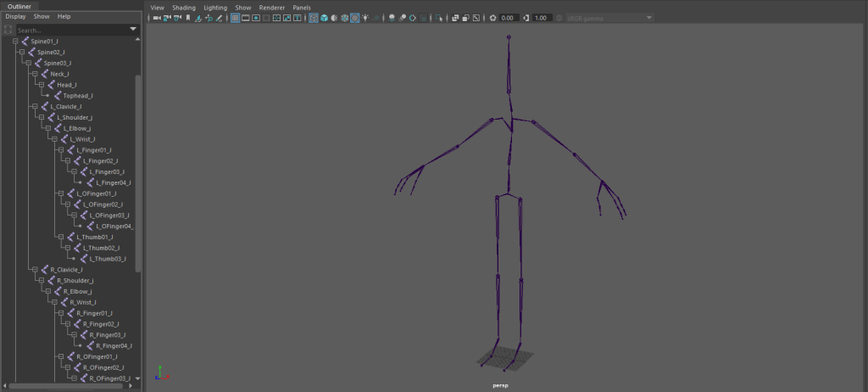Open the Shading menu in viewport
Screen dimensions: 868x392
pyautogui.click(x=184, y=7)
